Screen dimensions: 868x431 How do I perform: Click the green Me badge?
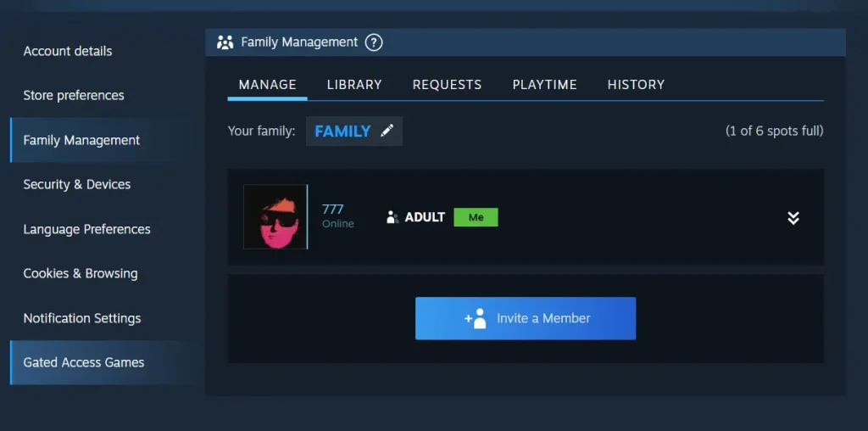tap(476, 217)
